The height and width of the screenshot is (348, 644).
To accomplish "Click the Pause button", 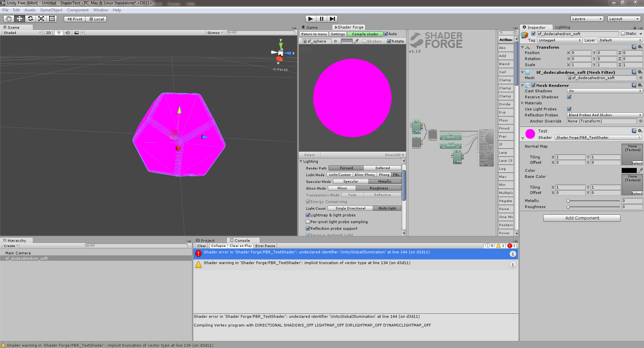I will (x=321, y=19).
